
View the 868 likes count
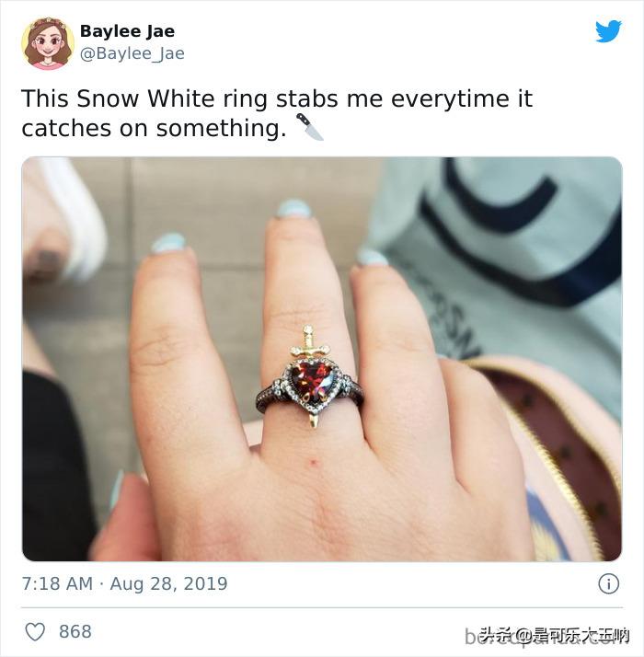pos(75,631)
